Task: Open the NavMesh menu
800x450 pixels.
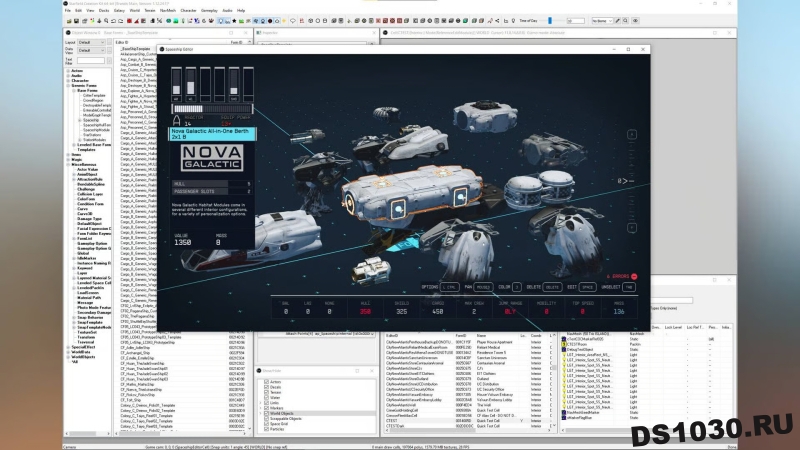Action: click(168, 10)
